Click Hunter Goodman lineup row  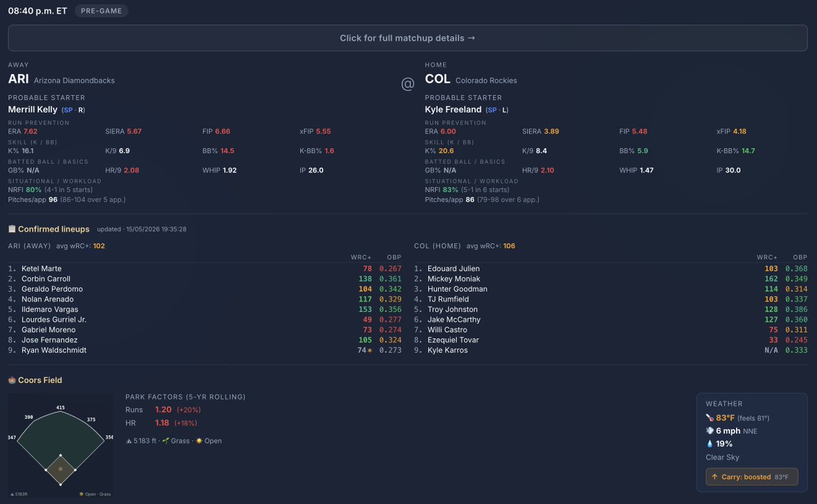click(611, 289)
